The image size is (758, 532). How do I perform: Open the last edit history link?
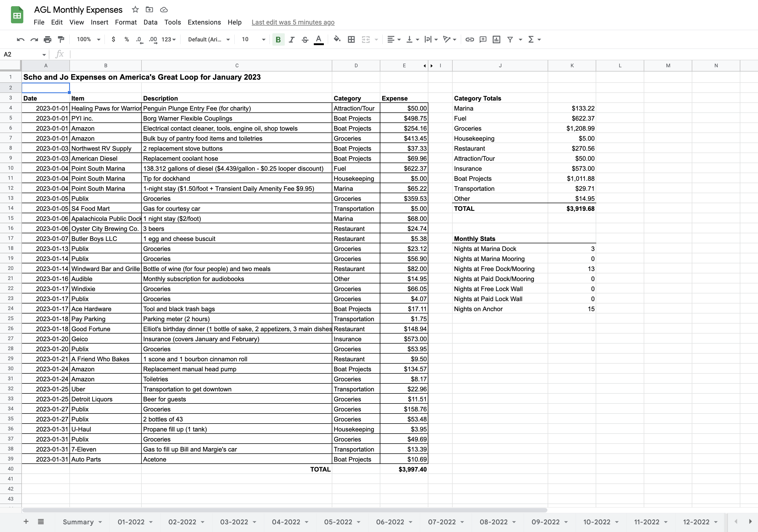(293, 22)
